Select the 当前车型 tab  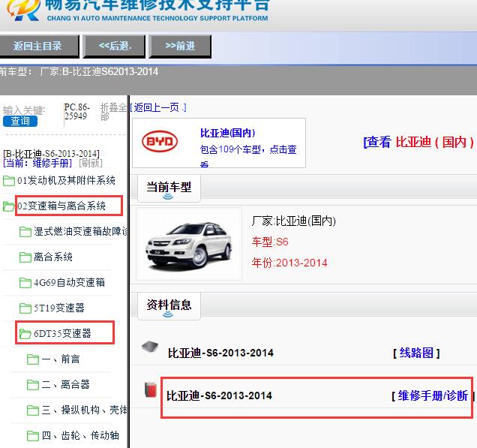(169, 188)
